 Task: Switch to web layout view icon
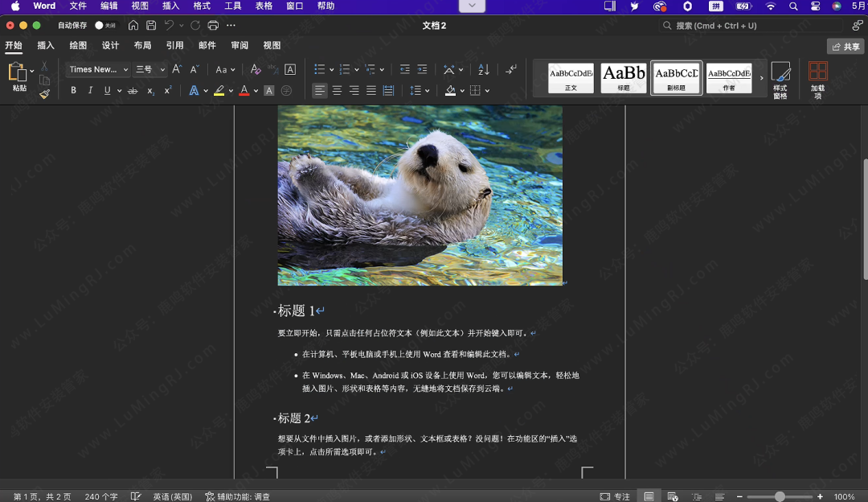[x=671, y=496]
